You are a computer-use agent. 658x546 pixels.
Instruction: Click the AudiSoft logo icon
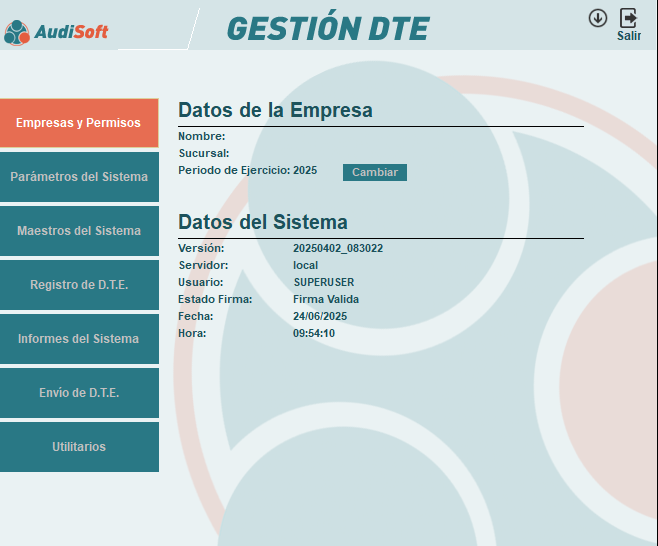(x=17, y=32)
